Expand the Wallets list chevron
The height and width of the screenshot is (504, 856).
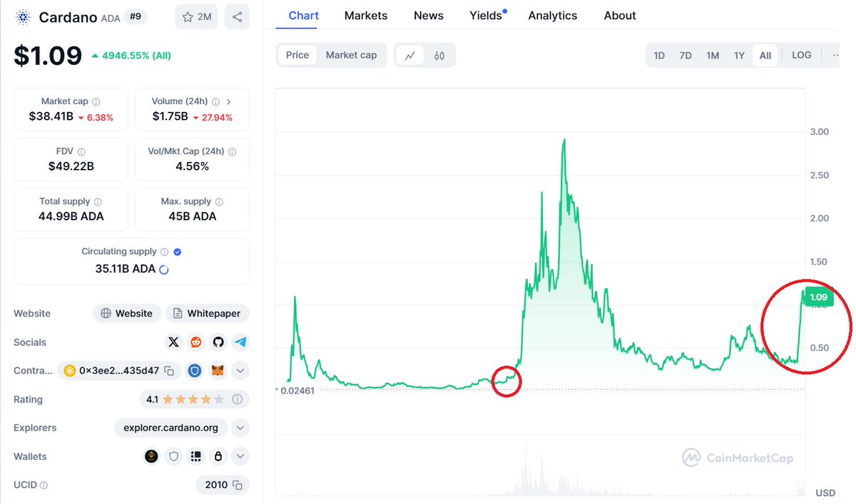[240, 456]
